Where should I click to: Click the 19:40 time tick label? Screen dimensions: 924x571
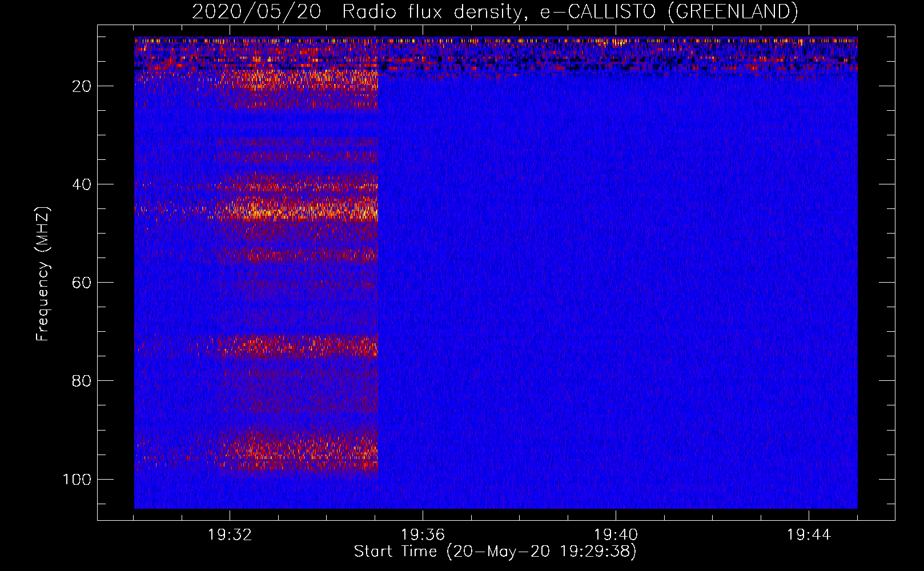[616, 535]
